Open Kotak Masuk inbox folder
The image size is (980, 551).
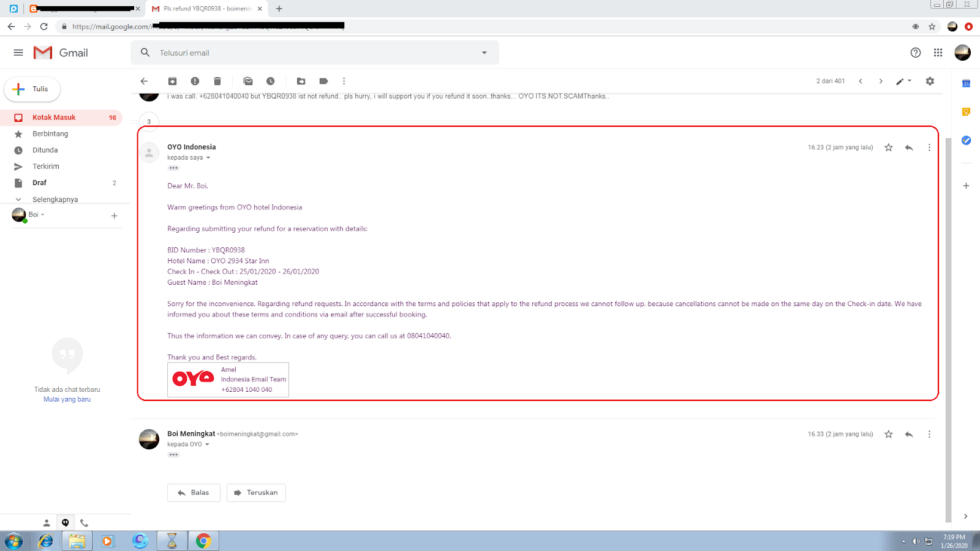point(61,118)
